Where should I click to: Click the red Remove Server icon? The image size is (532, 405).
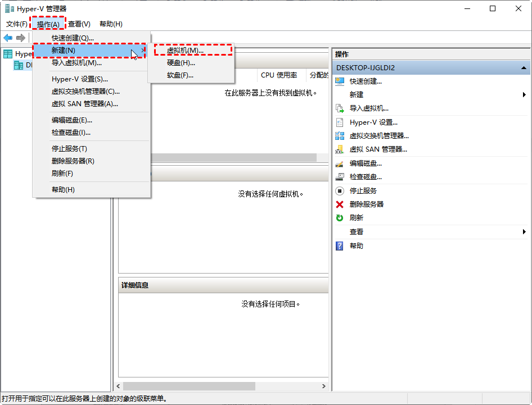pyautogui.click(x=339, y=204)
